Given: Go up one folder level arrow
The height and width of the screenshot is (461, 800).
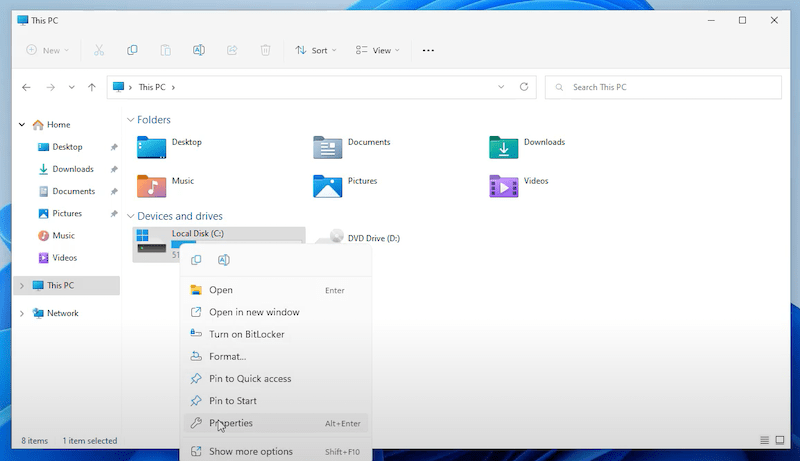Looking at the screenshot, I should coord(92,87).
